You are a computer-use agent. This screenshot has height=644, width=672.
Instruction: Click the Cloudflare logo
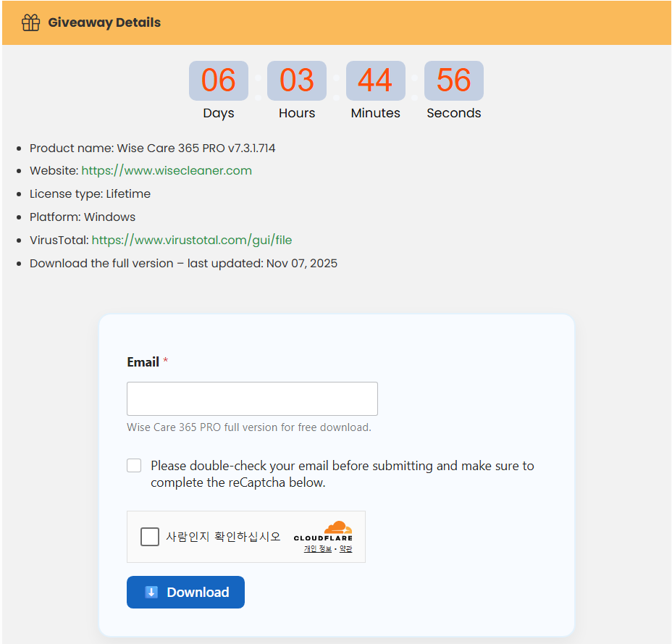tap(324, 531)
